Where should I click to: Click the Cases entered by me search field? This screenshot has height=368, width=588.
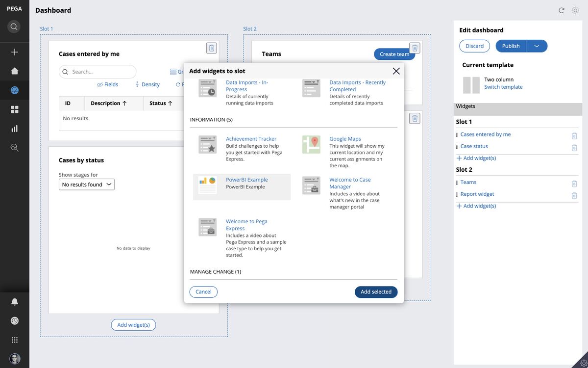pyautogui.click(x=98, y=72)
